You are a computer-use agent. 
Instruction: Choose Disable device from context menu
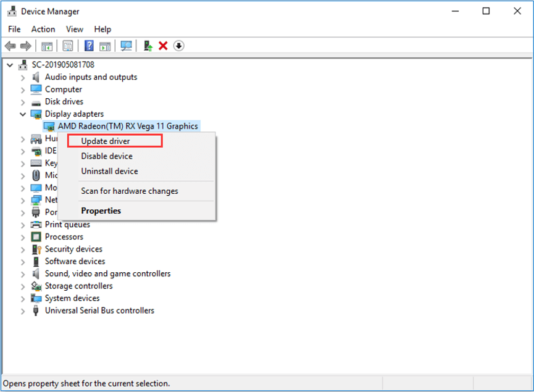tap(107, 156)
